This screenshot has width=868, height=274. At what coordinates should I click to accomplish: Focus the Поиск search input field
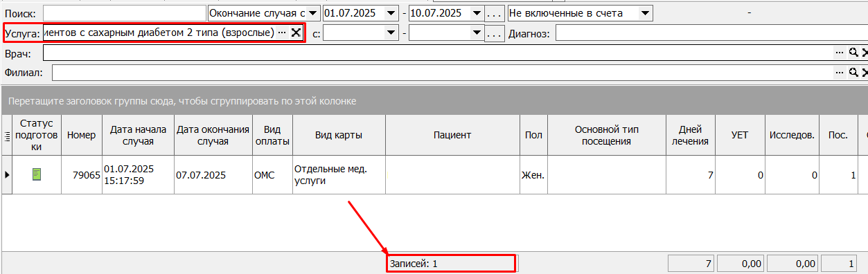[x=124, y=12]
